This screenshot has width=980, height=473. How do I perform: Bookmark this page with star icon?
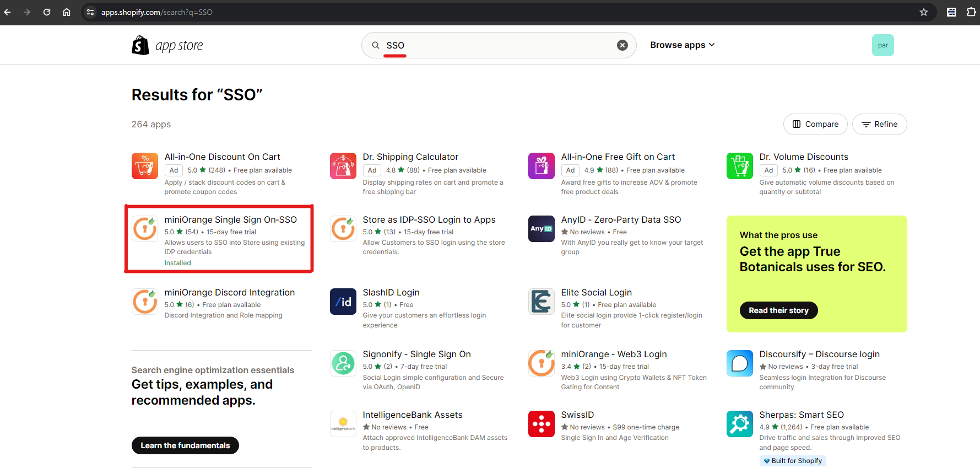(x=924, y=12)
